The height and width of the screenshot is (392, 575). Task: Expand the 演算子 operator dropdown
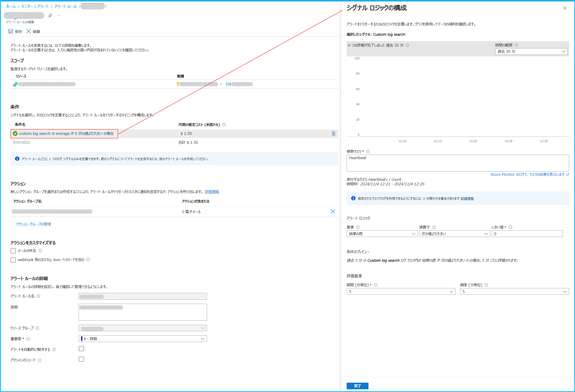coord(454,234)
